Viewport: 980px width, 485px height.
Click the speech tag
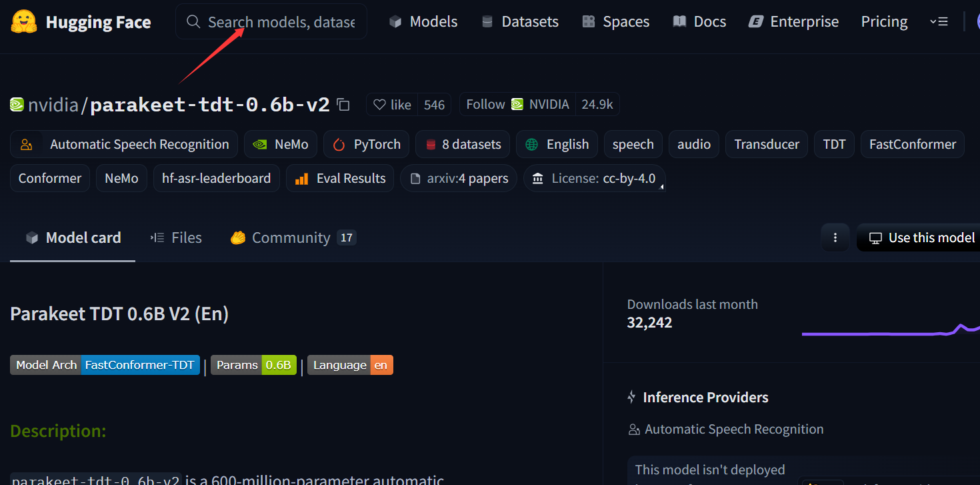click(x=633, y=144)
